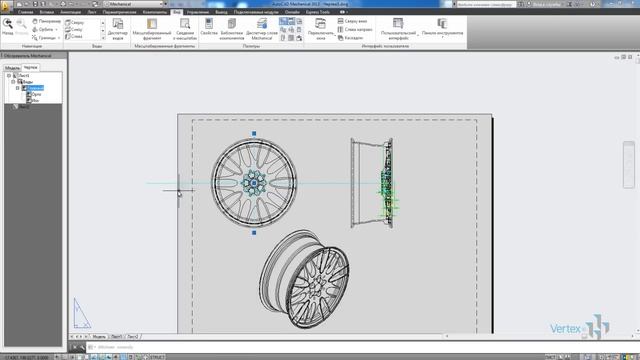
Task: Open Диспетчер видов (View Manager)
Action: point(118,29)
